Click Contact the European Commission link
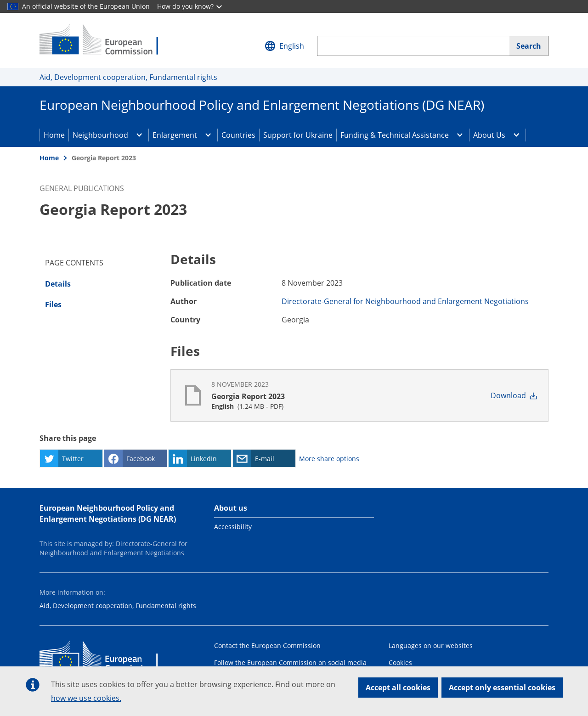 267,646
